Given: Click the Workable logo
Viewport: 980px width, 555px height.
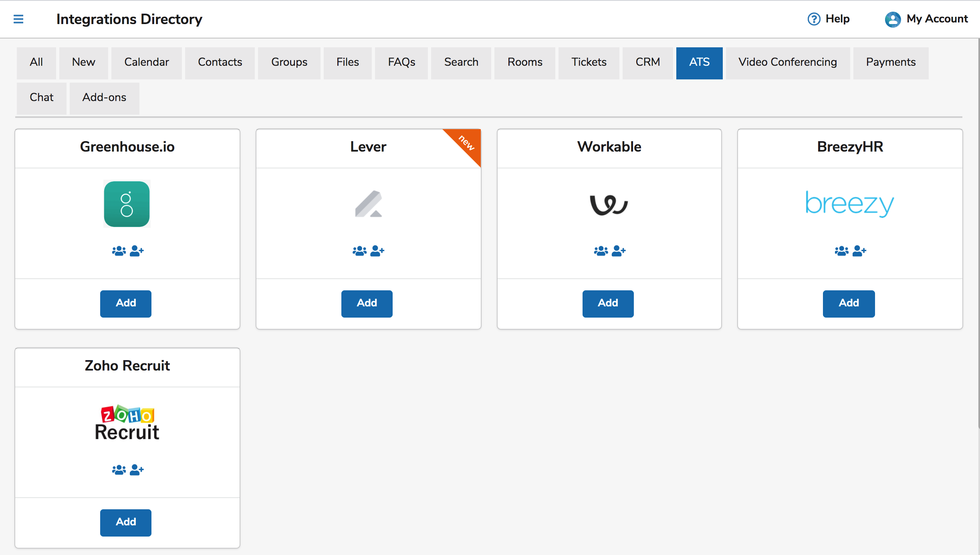Looking at the screenshot, I should [609, 205].
